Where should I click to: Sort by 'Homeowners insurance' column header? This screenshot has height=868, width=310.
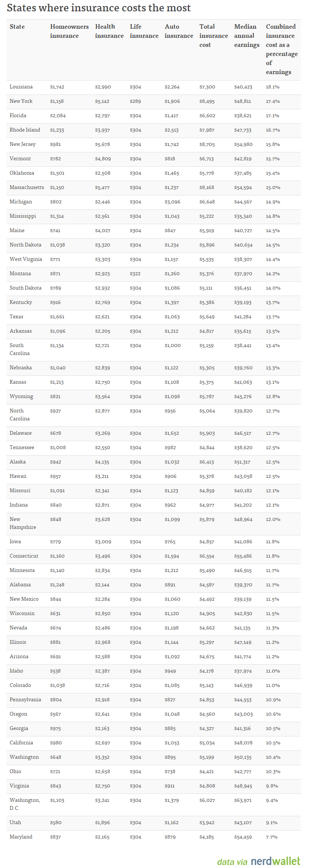[x=69, y=31]
